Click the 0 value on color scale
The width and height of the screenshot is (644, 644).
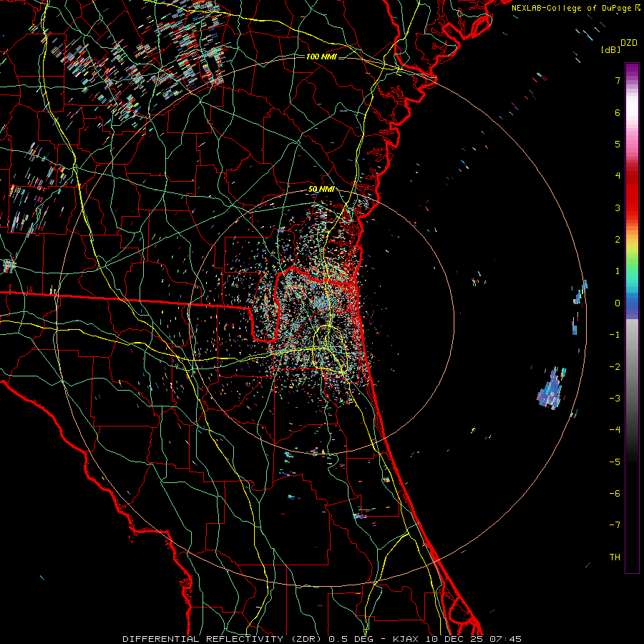618,303
